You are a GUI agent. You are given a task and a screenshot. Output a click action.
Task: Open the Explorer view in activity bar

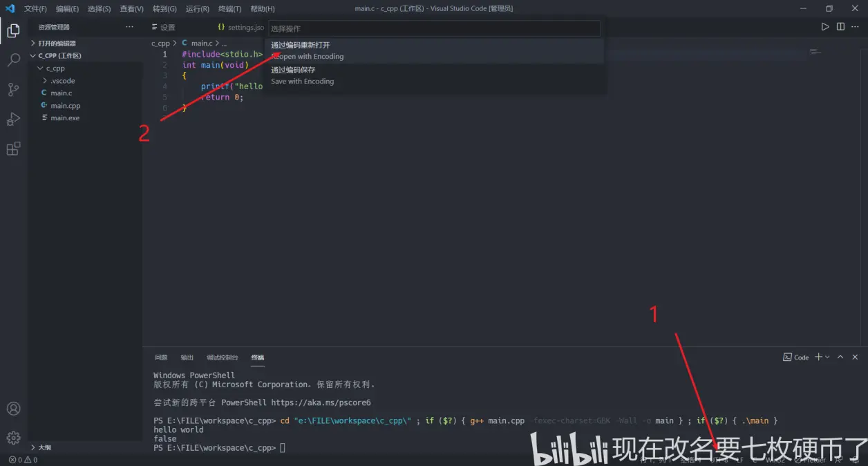pyautogui.click(x=13, y=30)
